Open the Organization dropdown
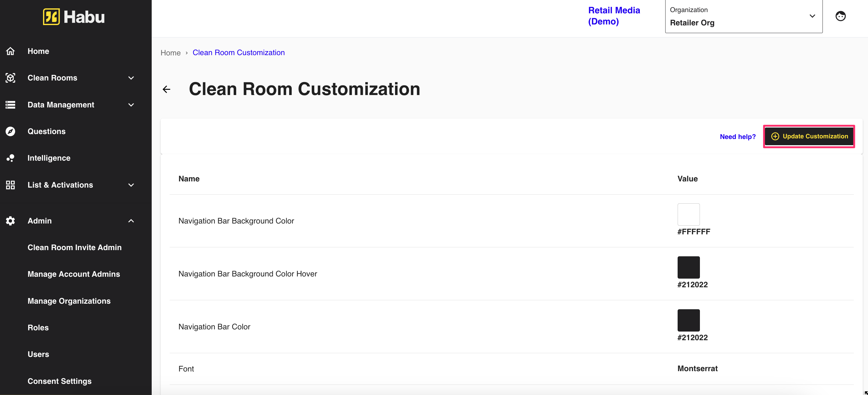Image resolution: width=868 pixels, height=395 pixels. 743,16
